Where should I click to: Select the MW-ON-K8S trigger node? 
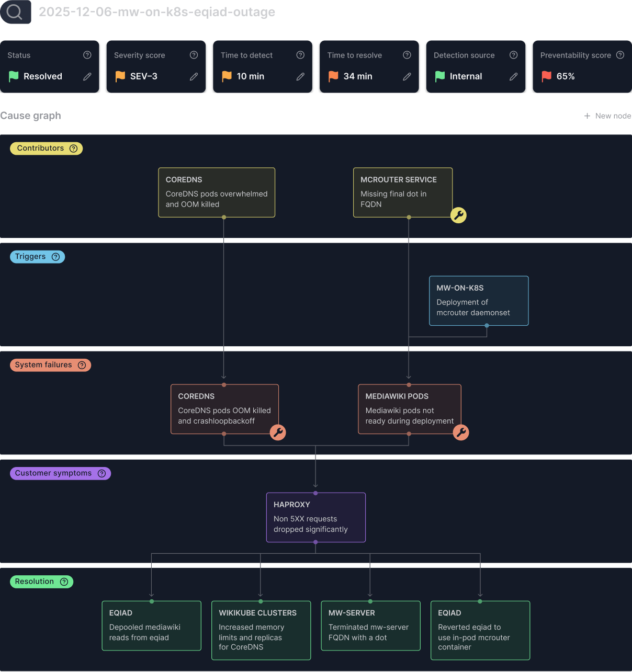tap(479, 301)
